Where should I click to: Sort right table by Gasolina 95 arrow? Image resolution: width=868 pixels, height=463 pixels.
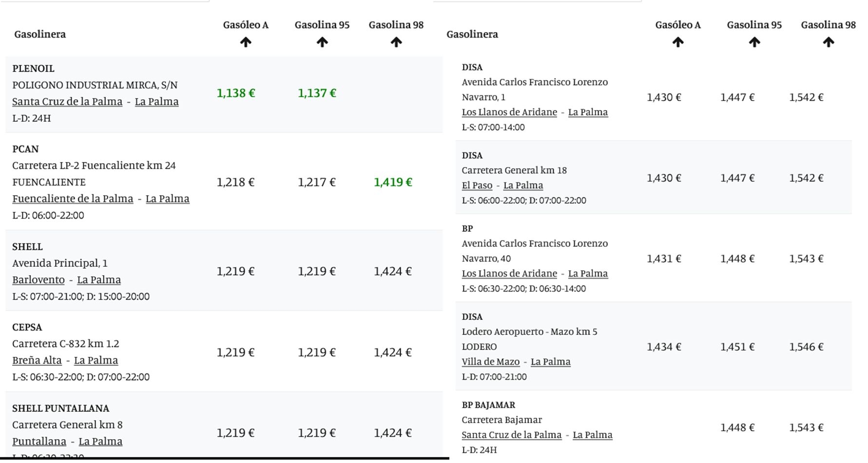(754, 43)
